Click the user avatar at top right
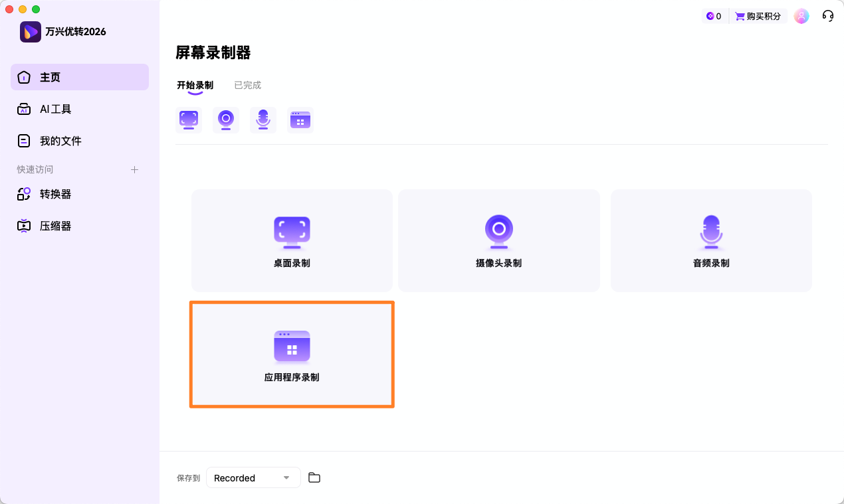The height and width of the screenshot is (504, 844). (801, 15)
